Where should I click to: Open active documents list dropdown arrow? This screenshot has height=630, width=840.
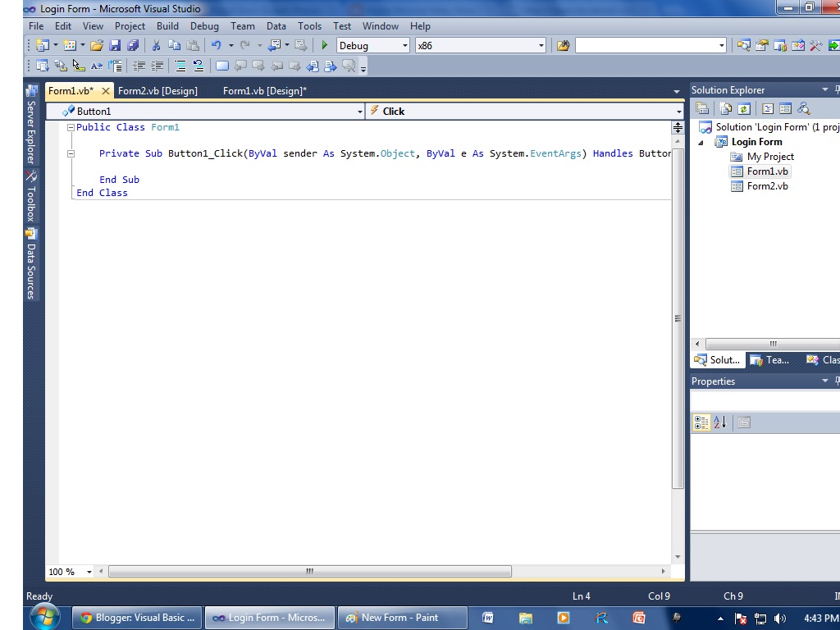[676, 92]
